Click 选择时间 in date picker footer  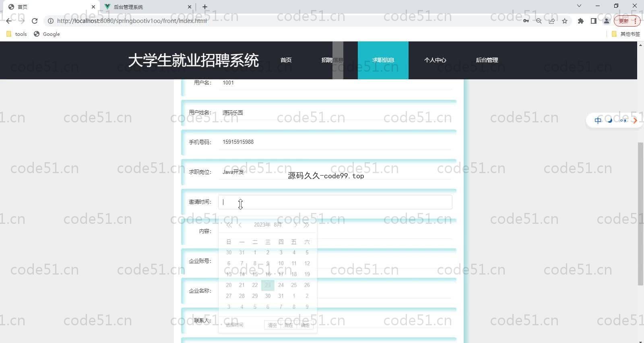click(234, 325)
